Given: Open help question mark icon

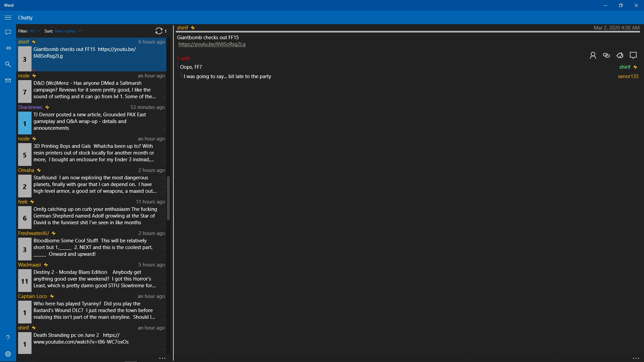Looking at the screenshot, I should click(x=8, y=338).
